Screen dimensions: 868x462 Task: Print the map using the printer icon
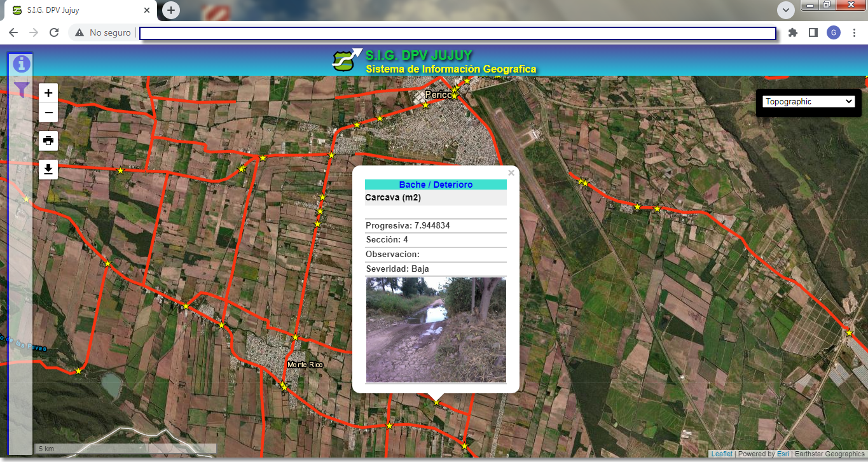pyautogui.click(x=48, y=140)
